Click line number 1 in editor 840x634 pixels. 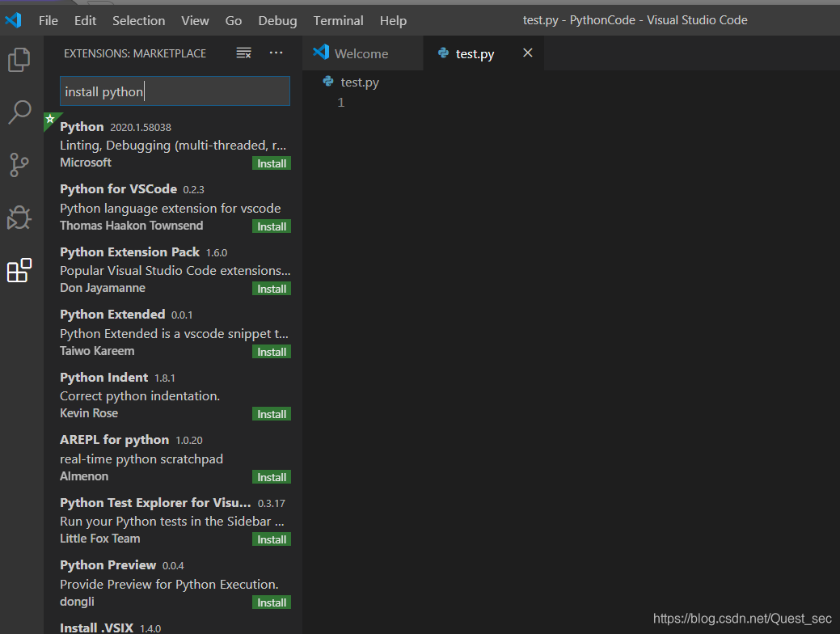pyautogui.click(x=340, y=103)
